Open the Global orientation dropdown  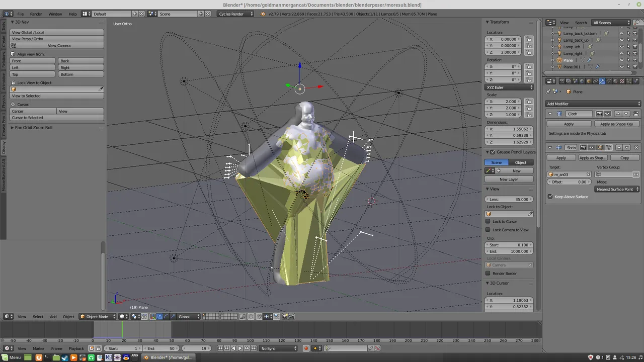pos(189,316)
